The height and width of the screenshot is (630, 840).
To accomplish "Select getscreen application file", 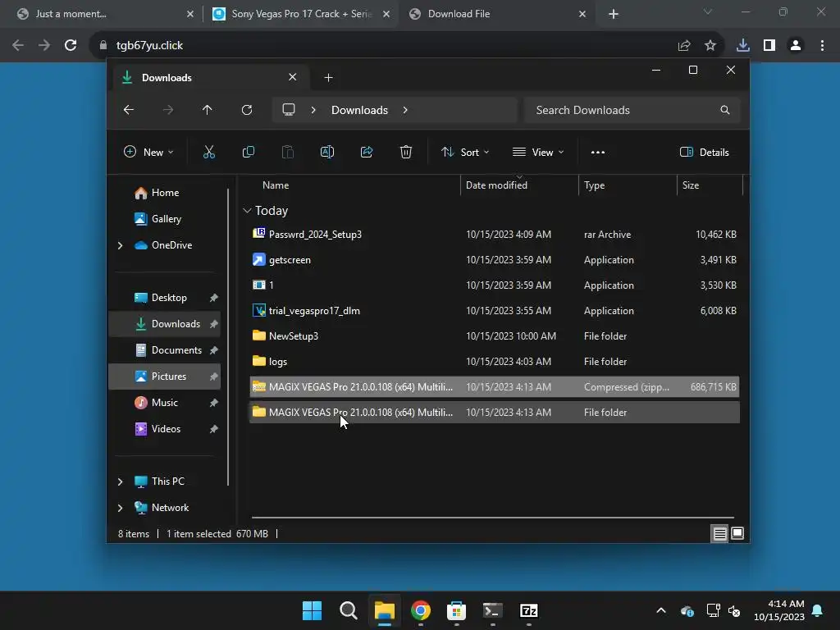I will point(494,260).
